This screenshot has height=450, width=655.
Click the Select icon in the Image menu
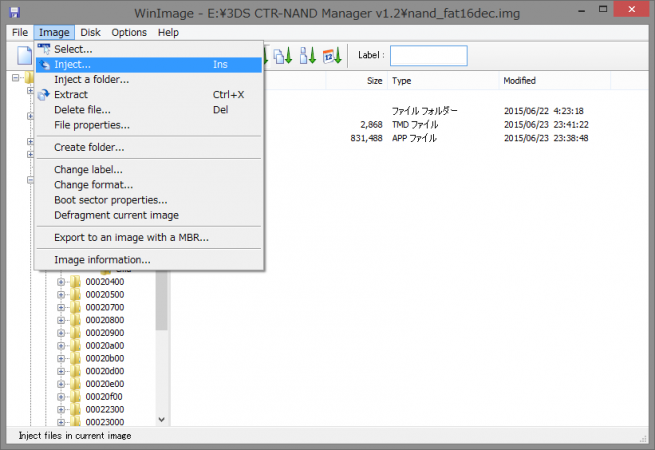pos(43,49)
